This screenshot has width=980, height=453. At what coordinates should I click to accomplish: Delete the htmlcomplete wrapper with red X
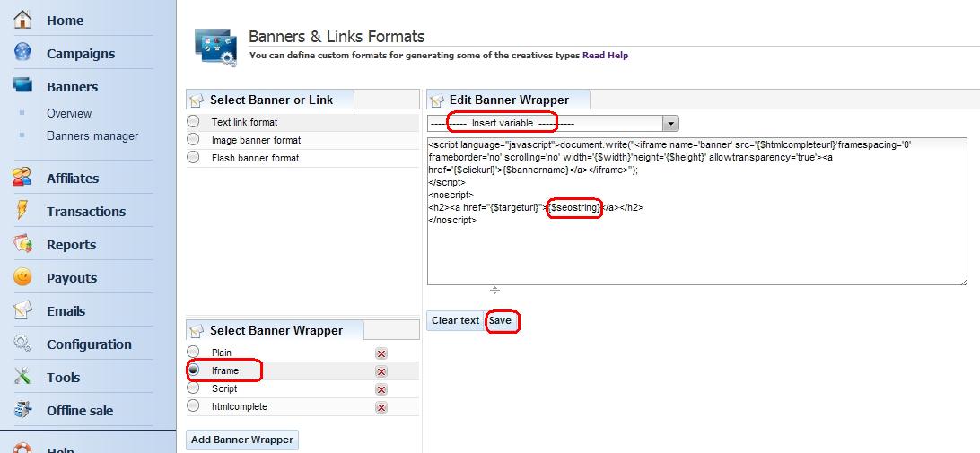(x=381, y=407)
